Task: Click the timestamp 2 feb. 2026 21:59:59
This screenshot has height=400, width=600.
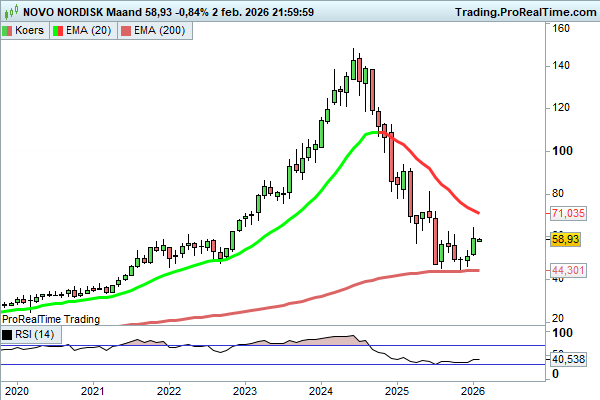Action: coord(263,12)
